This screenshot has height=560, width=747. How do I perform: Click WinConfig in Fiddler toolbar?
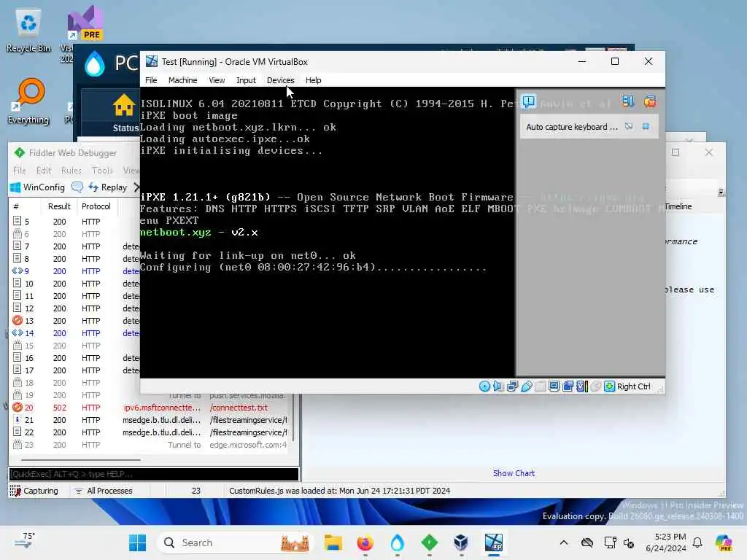coord(38,187)
